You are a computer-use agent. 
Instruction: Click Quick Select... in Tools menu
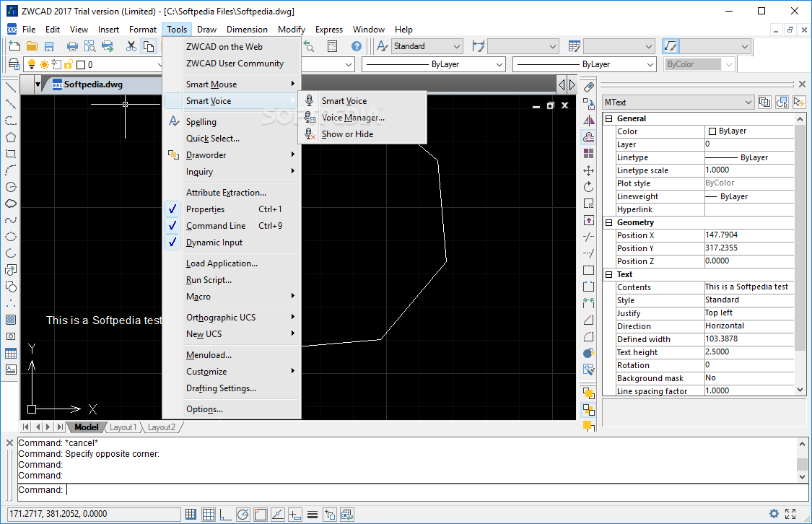click(232, 139)
